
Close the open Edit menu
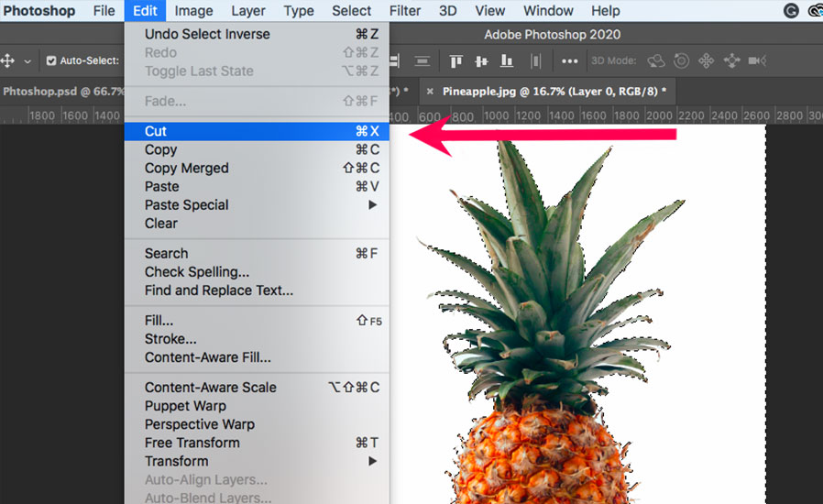click(x=145, y=10)
